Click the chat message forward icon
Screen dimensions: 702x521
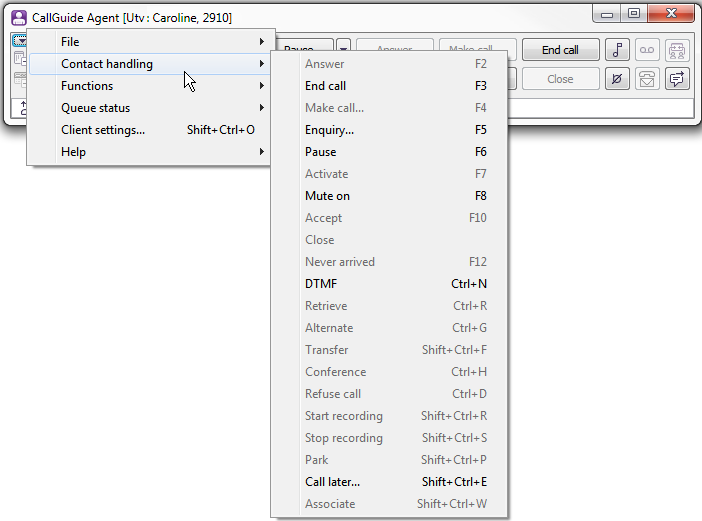click(x=677, y=79)
